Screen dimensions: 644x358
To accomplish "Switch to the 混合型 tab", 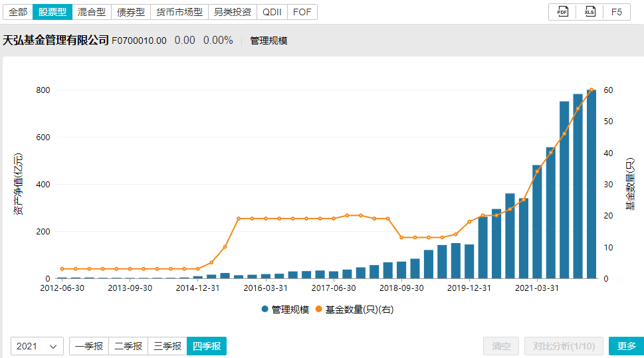I will coord(92,12).
